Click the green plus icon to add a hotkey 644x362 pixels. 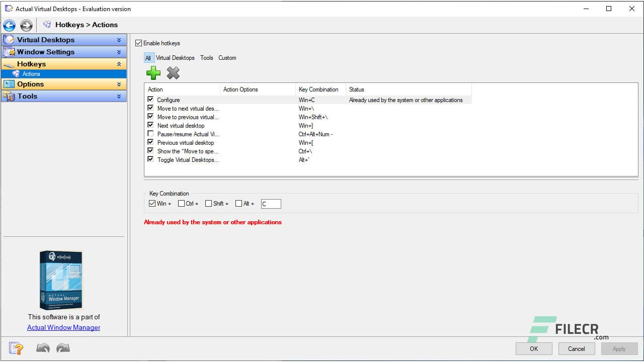point(153,73)
